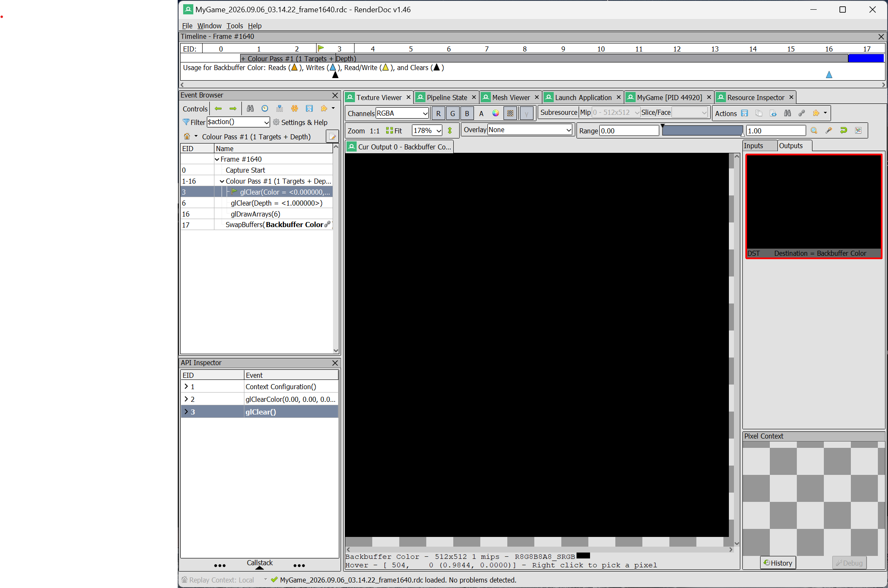Screen dimensions: 888x588
Task: Toggle the gamma display button
Action: [x=526, y=113]
